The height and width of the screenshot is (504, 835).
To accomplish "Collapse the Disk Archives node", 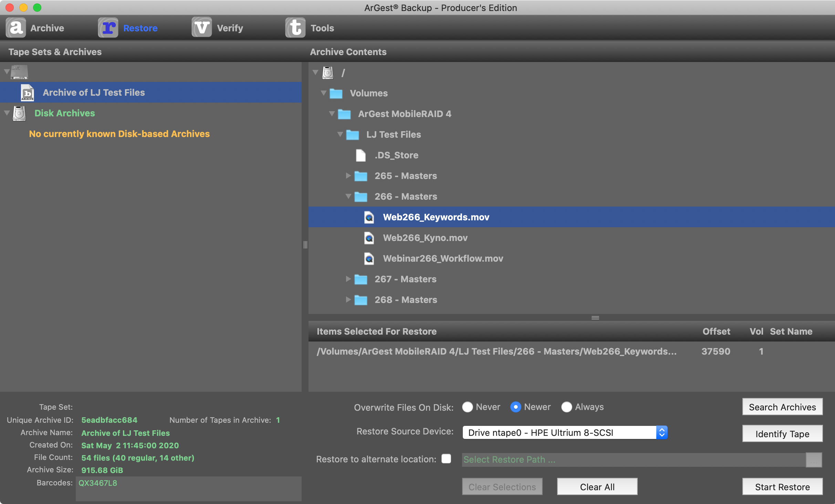I will (x=7, y=113).
